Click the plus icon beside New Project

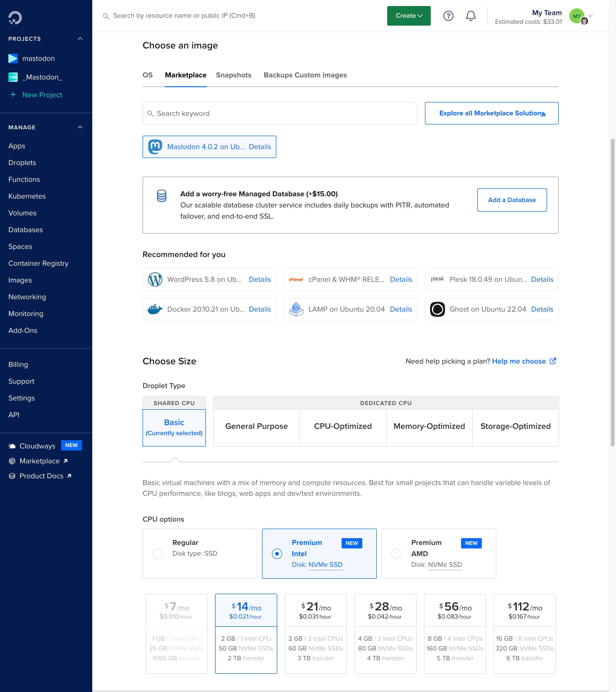pyautogui.click(x=13, y=94)
